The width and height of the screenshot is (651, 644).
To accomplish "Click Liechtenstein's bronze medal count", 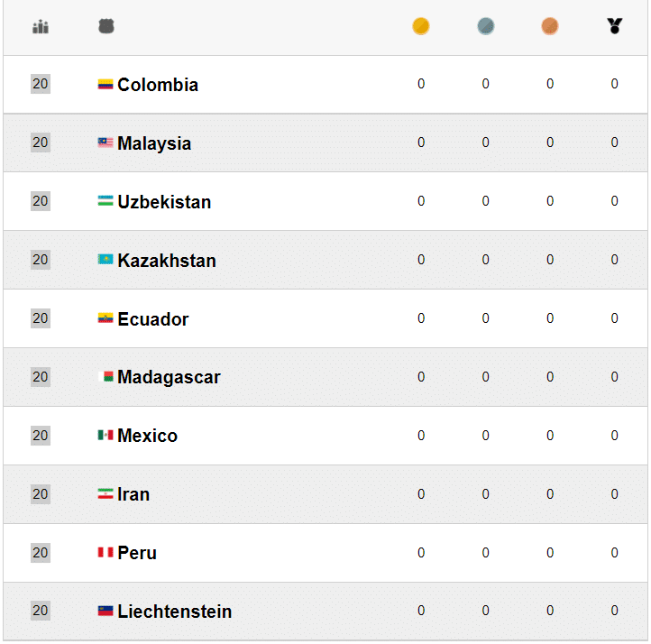I will coord(550,612).
